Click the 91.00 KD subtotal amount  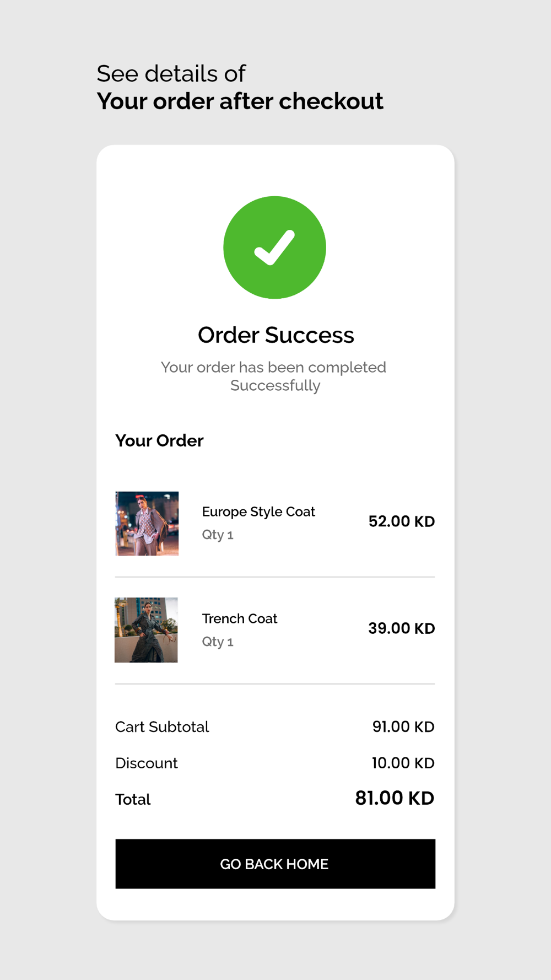[x=403, y=727]
